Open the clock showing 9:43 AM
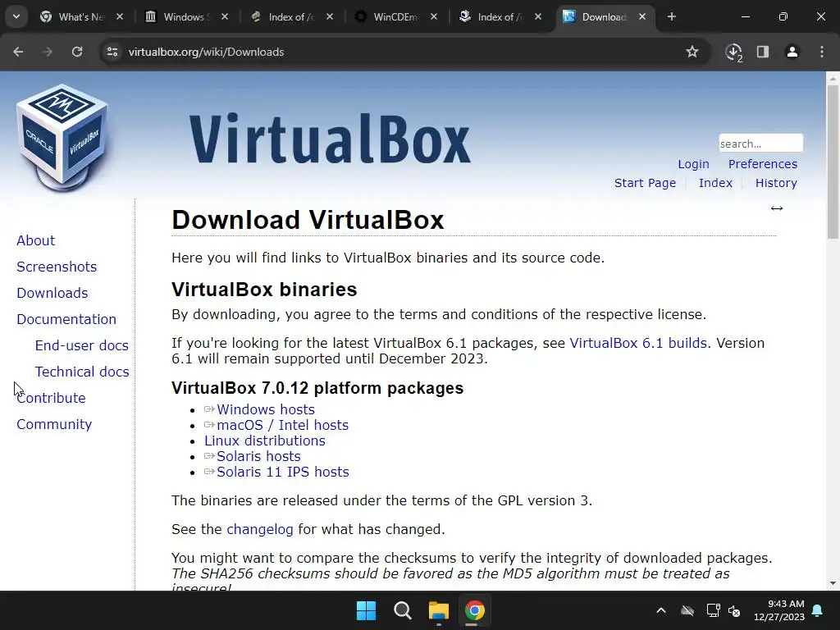Image resolution: width=840 pixels, height=630 pixels. click(x=779, y=610)
